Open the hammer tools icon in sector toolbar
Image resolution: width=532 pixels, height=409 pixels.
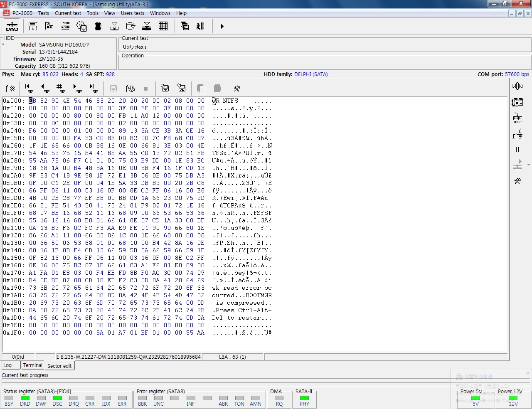237,88
